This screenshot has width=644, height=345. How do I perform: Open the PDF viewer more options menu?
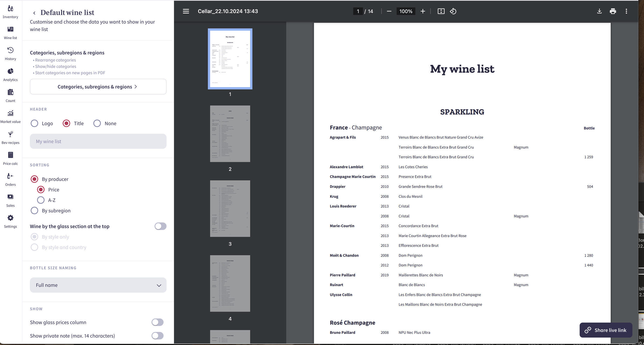point(626,11)
